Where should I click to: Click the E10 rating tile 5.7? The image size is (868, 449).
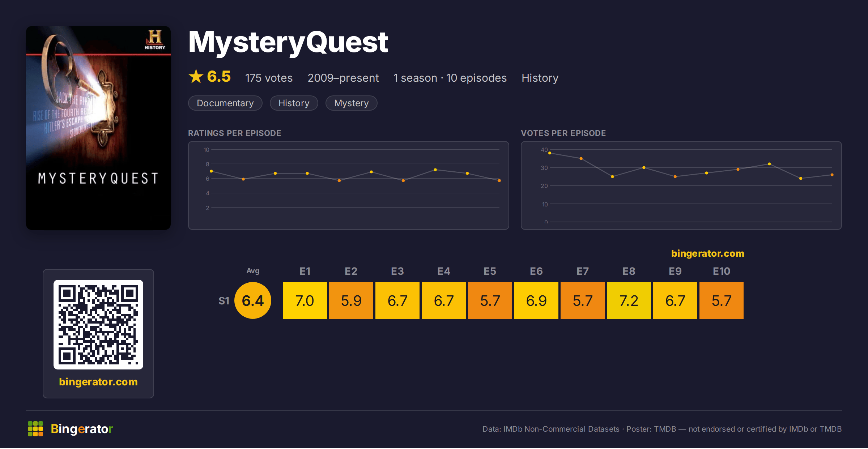point(722,300)
